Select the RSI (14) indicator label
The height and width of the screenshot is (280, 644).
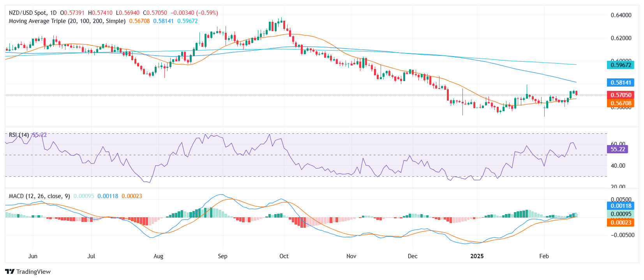19,135
